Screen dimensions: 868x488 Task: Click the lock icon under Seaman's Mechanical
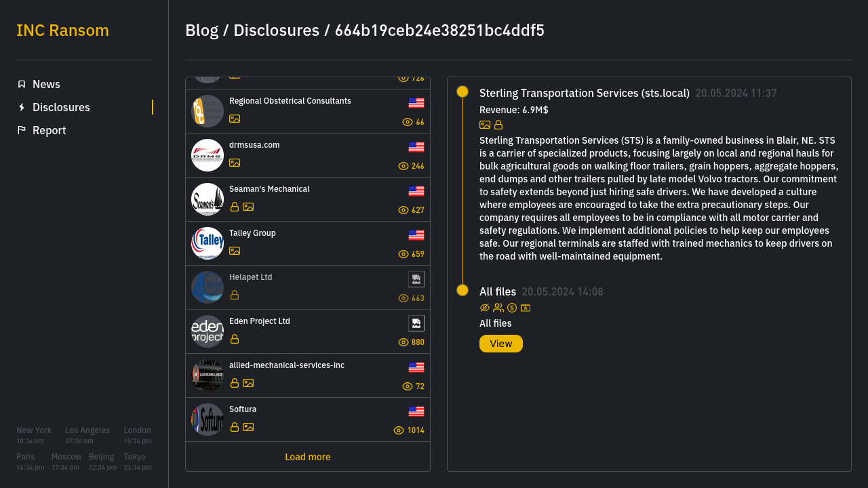pos(235,207)
